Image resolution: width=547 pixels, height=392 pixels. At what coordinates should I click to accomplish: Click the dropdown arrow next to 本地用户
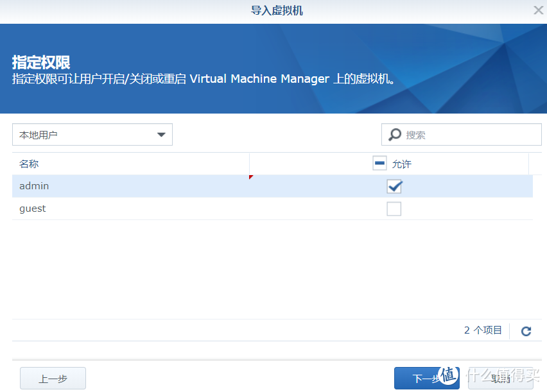(x=161, y=135)
